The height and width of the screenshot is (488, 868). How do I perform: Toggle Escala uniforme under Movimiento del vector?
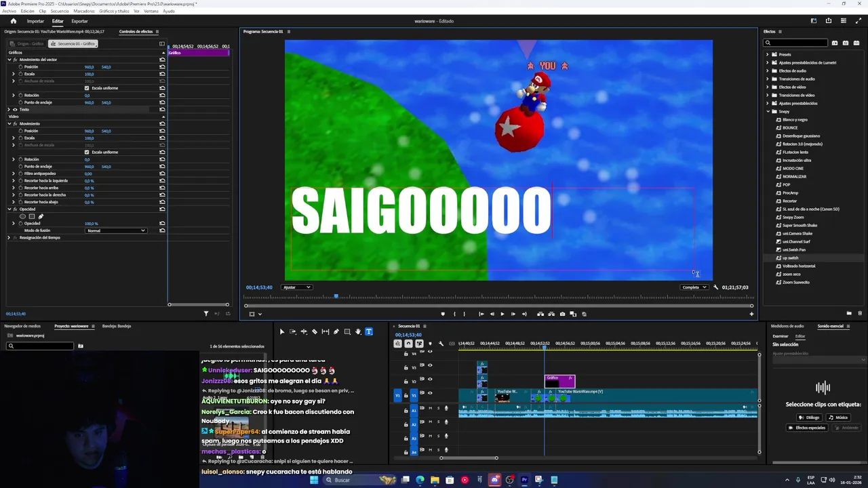[87, 88]
